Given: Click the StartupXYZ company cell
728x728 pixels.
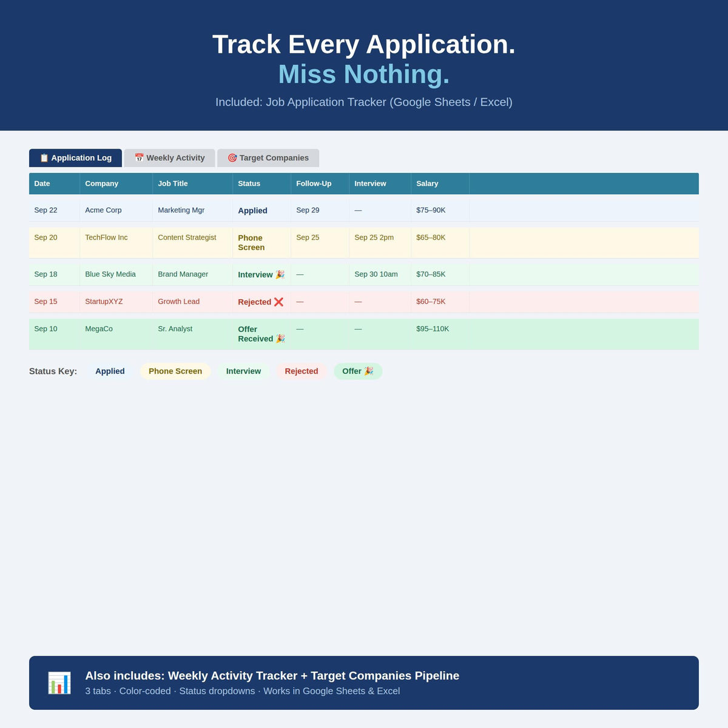Looking at the screenshot, I should pyautogui.click(x=116, y=302).
